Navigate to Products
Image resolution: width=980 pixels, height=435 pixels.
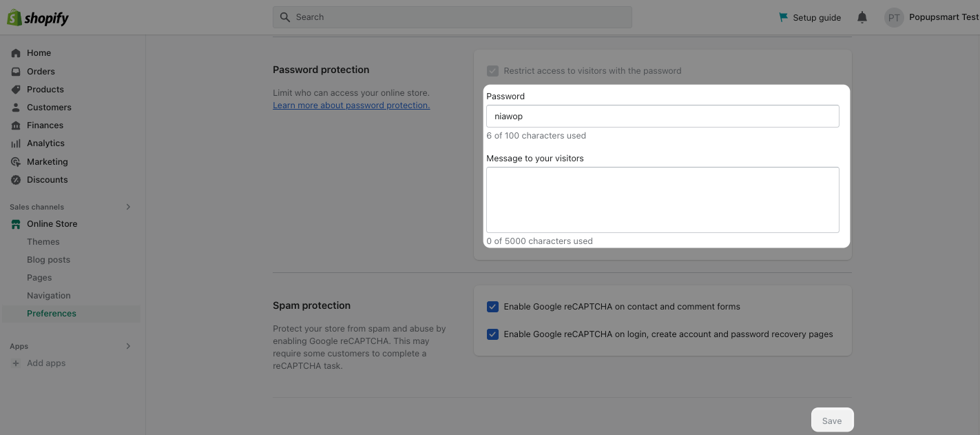point(45,89)
